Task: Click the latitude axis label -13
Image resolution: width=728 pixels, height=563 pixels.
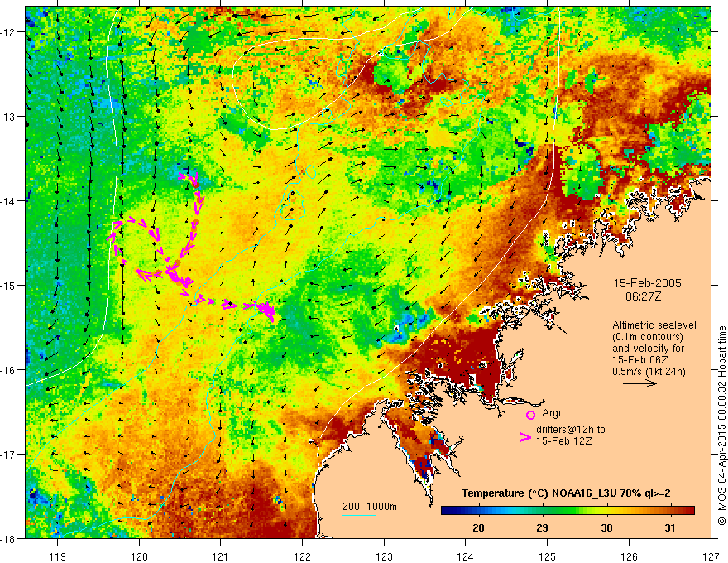Action: [x=9, y=117]
